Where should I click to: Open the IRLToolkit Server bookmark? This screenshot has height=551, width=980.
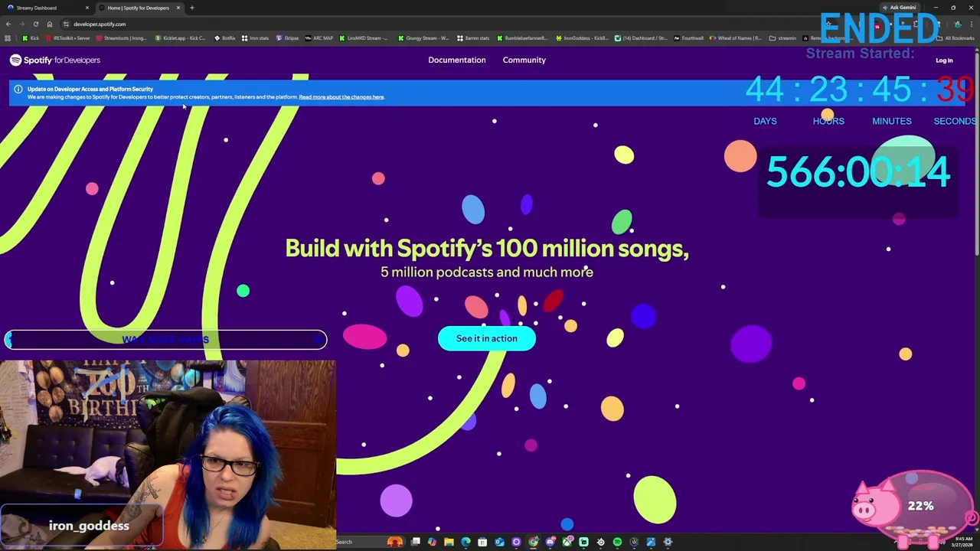tap(67, 37)
